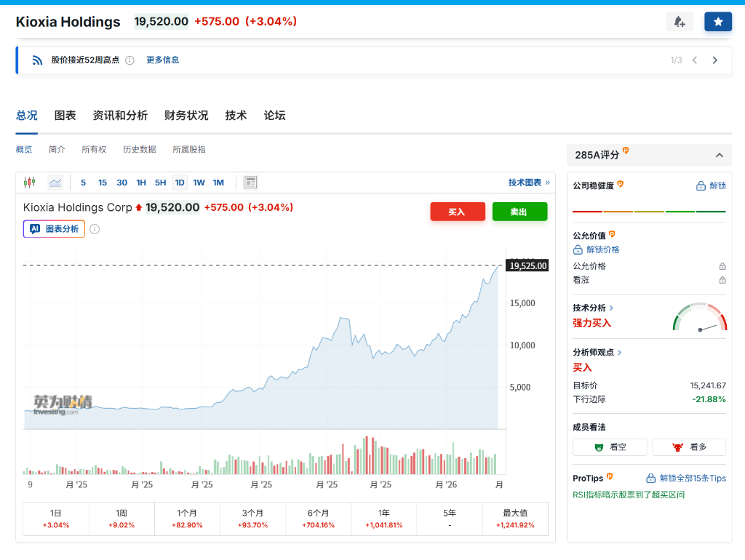
Task: Switch to the 历史数据 sub-tab
Action: pos(139,149)
